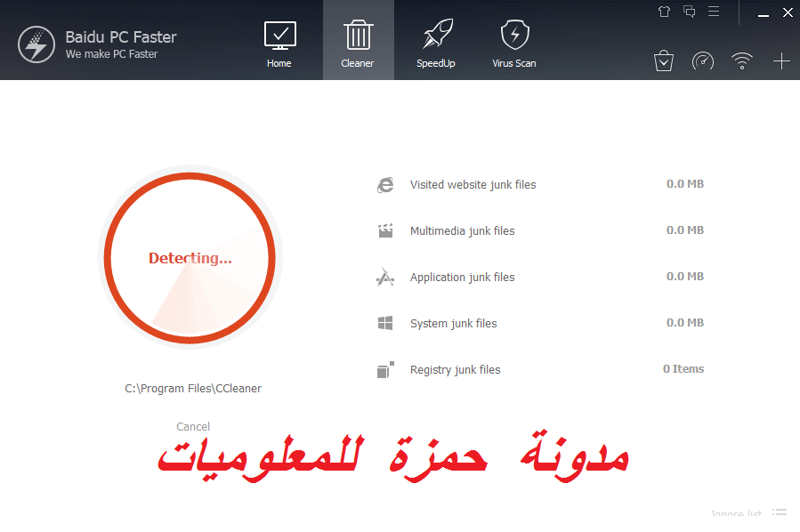Click the Baidu PC Faster logo icon
The image size is (800, 532).
pos(36,44)
